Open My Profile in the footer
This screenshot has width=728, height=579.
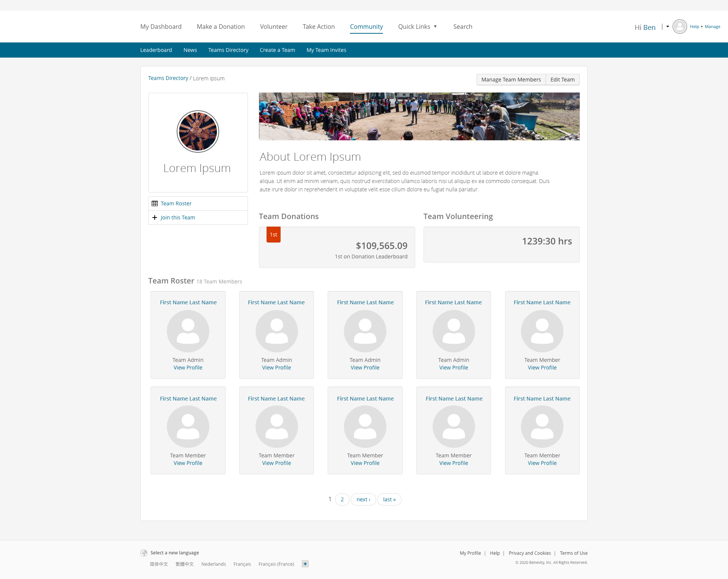(470, 553)
